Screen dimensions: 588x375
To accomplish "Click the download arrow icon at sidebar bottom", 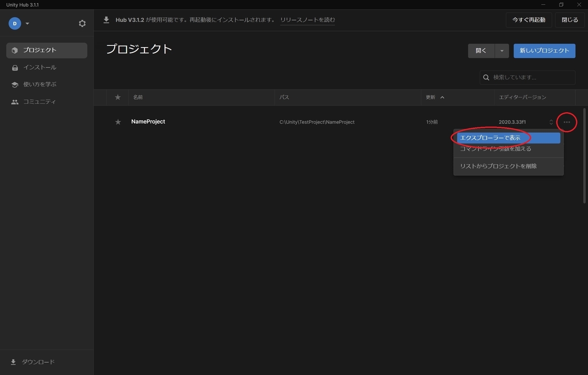I will (x=13, y=362).
